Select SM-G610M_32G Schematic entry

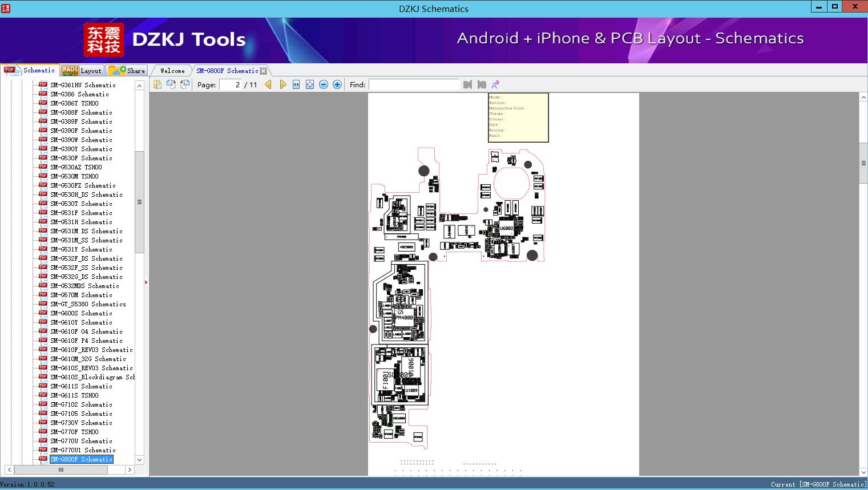[x=88, y=359]
